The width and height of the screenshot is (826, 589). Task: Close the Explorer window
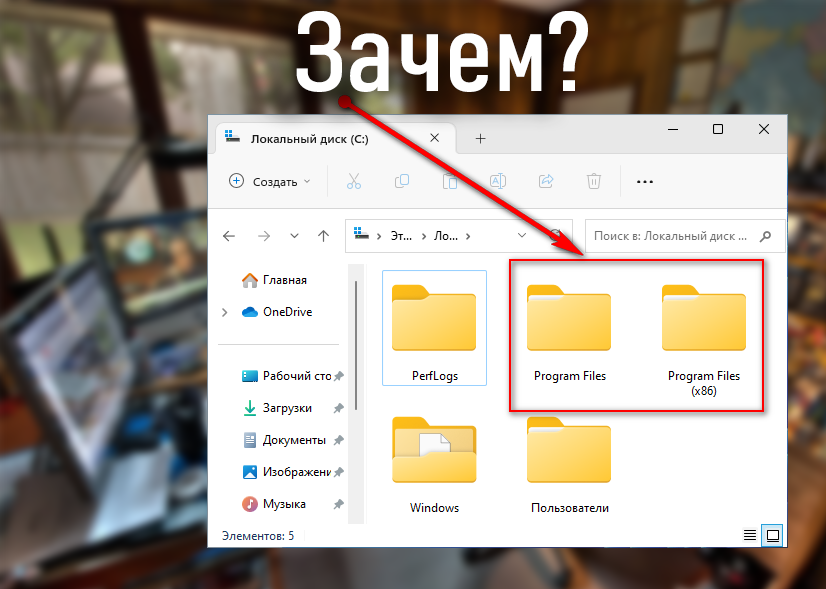click(764, 129)
